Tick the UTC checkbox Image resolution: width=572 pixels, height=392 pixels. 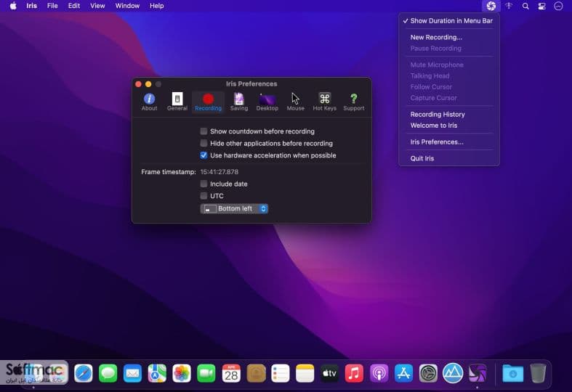(x=204, y=196)
